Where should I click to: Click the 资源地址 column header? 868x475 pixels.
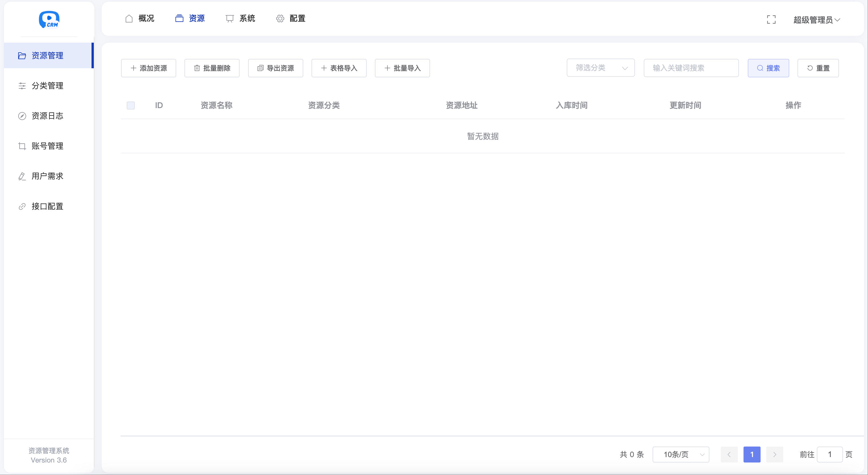coord(462,106)
